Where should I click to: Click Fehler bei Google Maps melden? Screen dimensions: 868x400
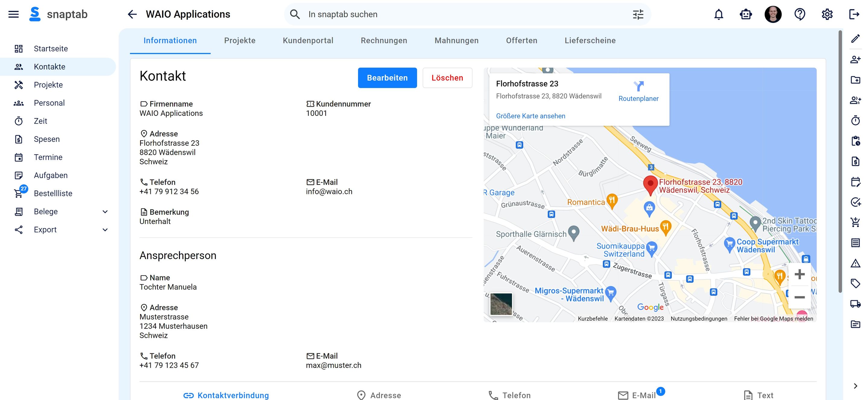(x=773, y=319)
